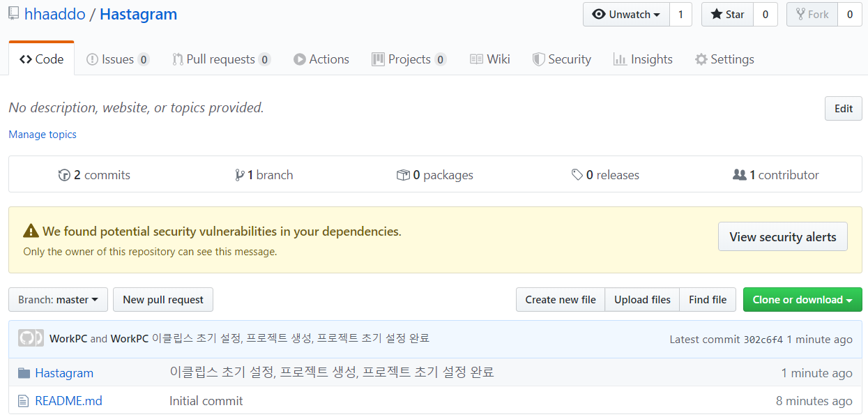Screen dimensions: 868x417
Task: View the 2 commits history
Action: coord(94,175)
